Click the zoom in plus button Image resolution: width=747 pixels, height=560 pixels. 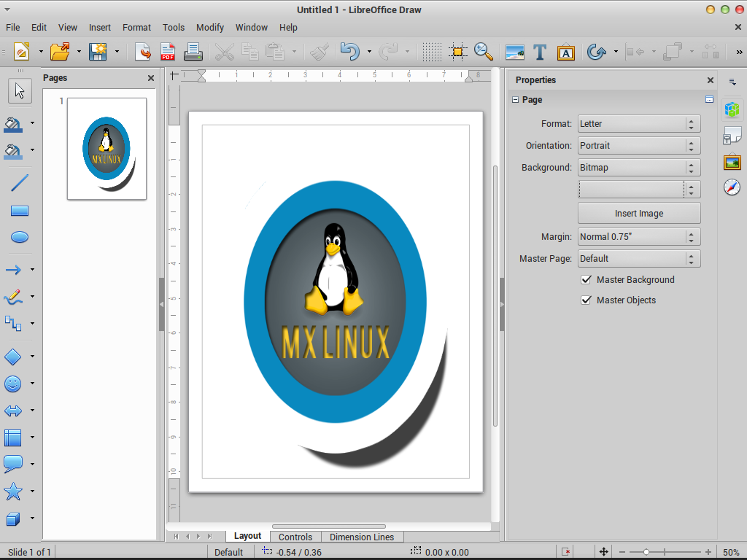click(708, 552)
